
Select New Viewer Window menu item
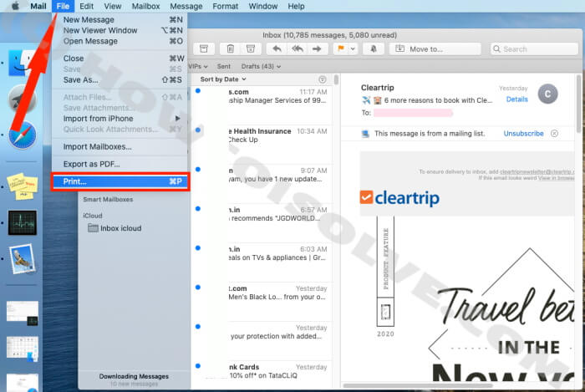tap(120, 30)
